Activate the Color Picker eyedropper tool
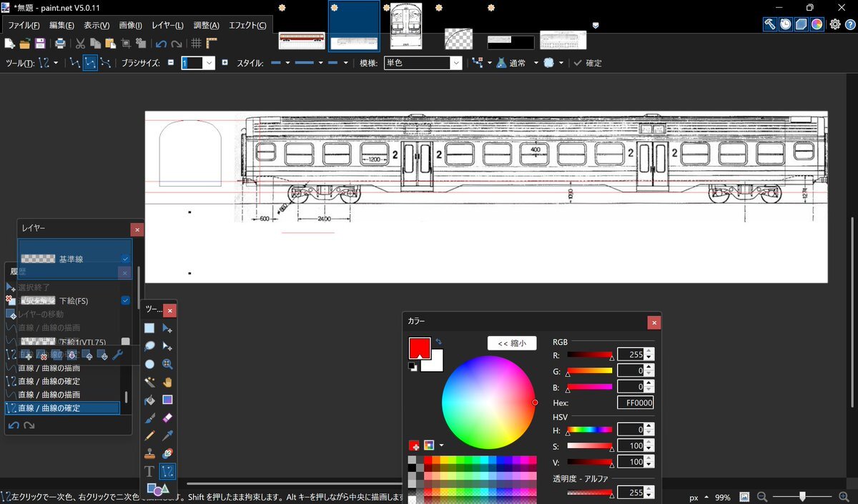Viewport: 858px width, 504px height. (x=167, y=435)
